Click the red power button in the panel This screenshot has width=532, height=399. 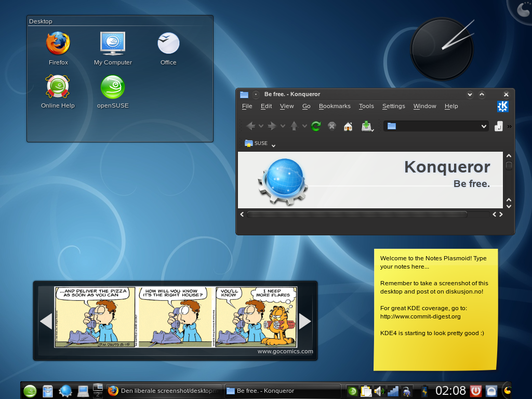click(x=476, y=391)
